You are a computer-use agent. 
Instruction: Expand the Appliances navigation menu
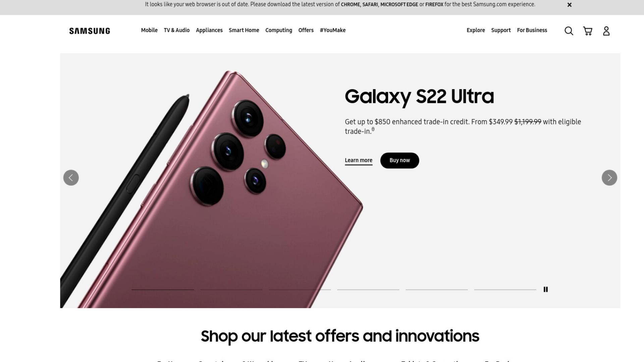click(209, 30)
